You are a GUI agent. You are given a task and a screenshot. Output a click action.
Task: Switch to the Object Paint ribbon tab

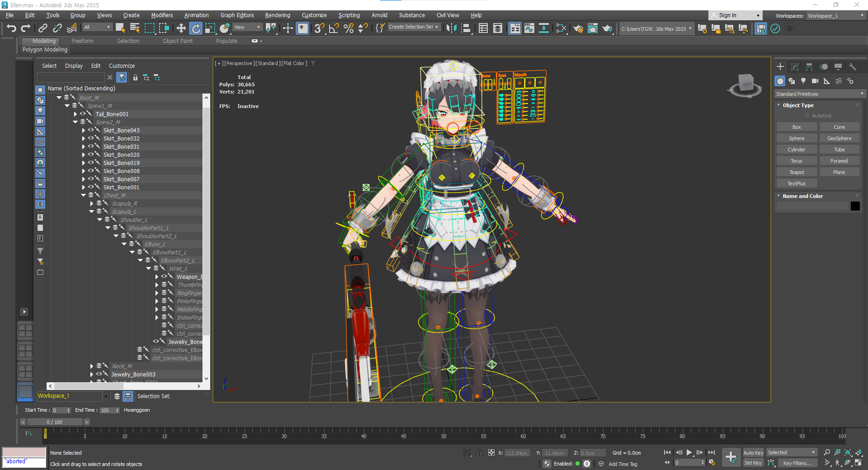177,41
